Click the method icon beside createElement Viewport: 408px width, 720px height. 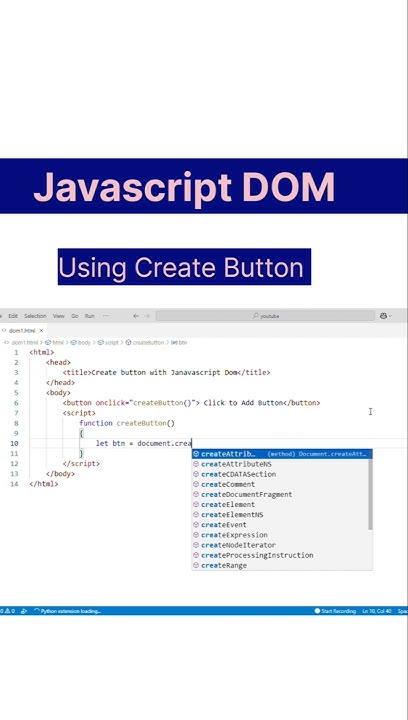(196, 505)
